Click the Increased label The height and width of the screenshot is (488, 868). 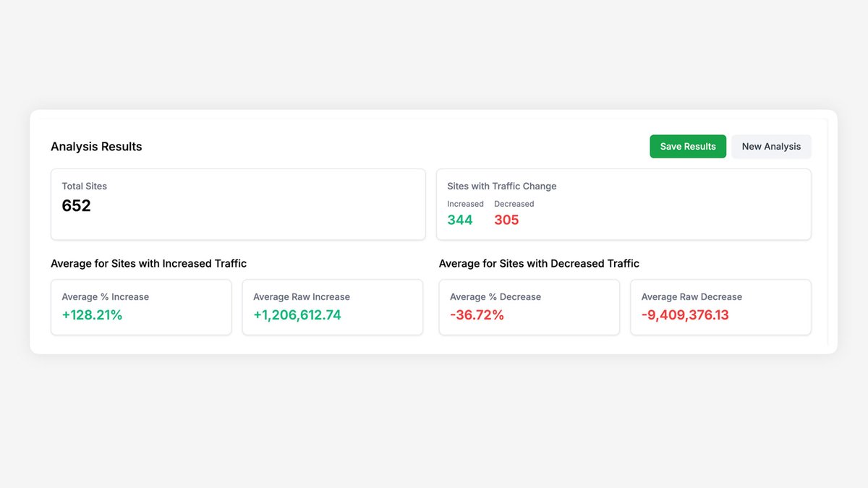[465, 203]
